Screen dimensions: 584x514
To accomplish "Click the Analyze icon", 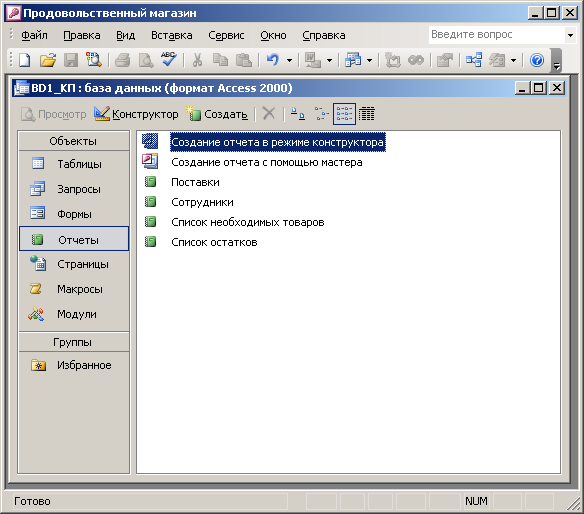I will pyautogui.click(x=353, y=60).
